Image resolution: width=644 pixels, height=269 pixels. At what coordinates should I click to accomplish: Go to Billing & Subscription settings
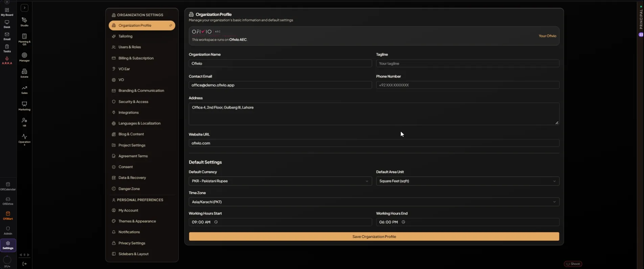pyautogui.click(x=142, y=58)
